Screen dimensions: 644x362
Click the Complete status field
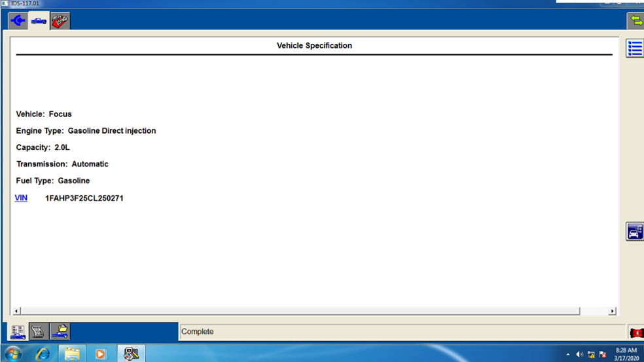[402, 332]
